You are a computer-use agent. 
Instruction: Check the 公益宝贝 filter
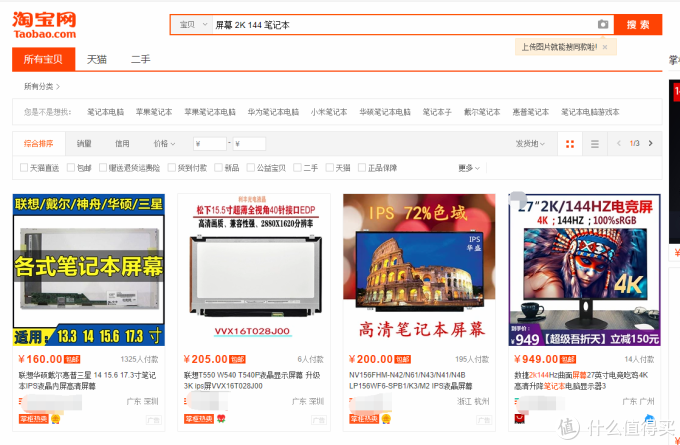pyautogui.click(x=250, y=167)
